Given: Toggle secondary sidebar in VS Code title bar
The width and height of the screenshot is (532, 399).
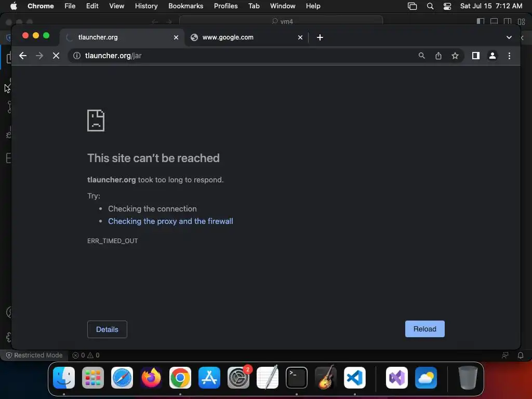Looking at the screenshot, I should click(x=508, y=21).
